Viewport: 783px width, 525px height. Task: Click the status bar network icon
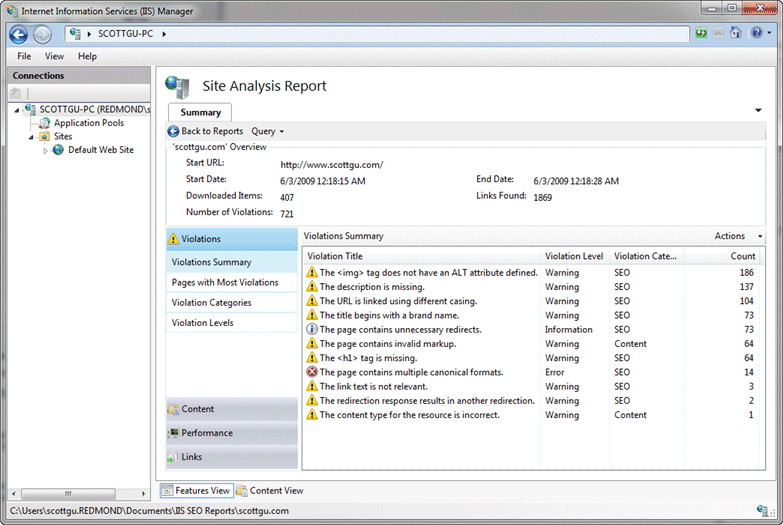[x=763, y=511]
